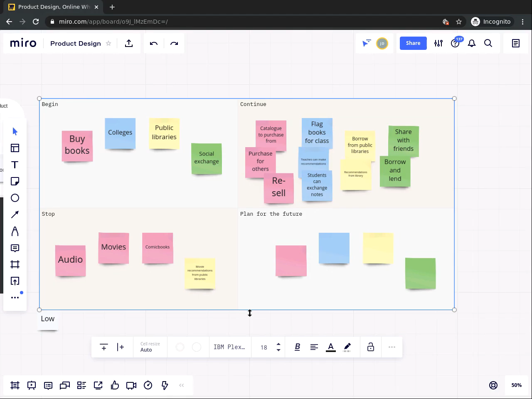532x399 pixels.
Task: Bookmark this page with the star
Action: pos(459,22)
